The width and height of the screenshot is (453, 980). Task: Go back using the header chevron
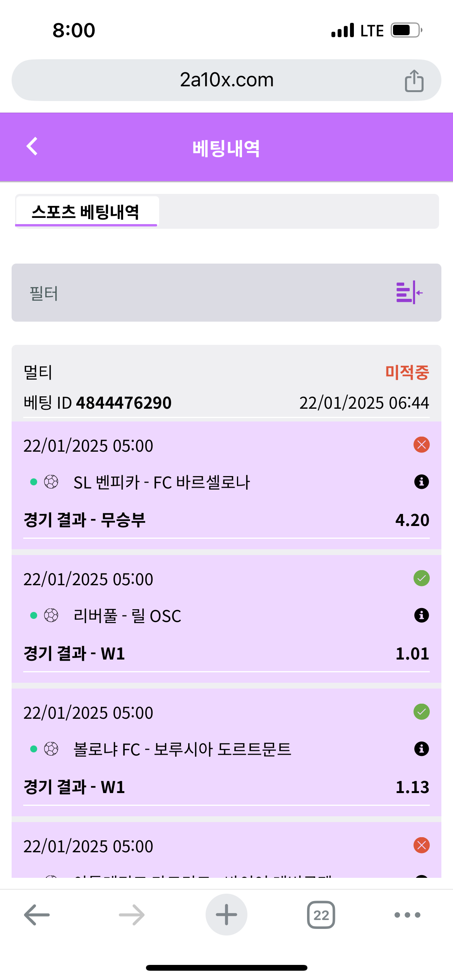coord(32,146)
